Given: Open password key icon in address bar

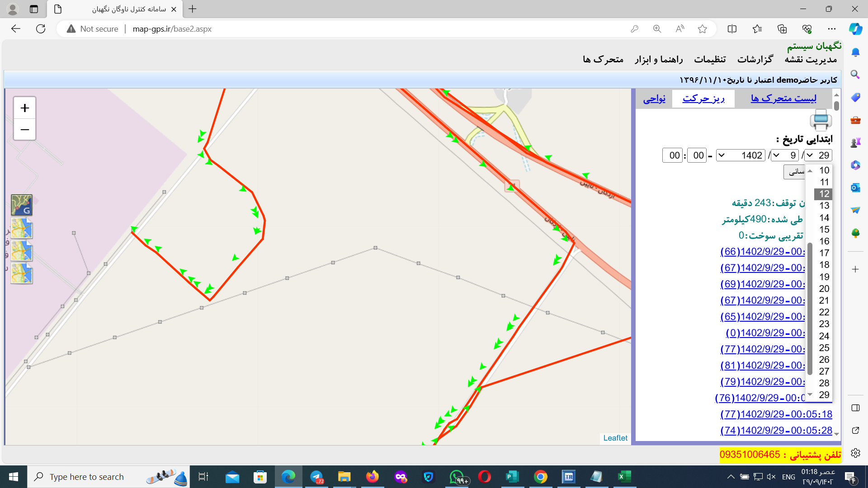Looking at the screenshot, I should click(x=635, y=29).
